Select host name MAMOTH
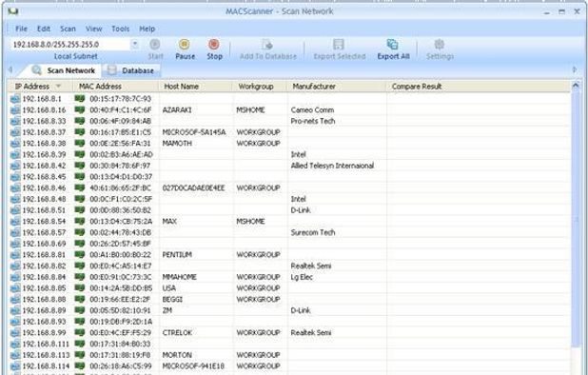 [177, 144]
